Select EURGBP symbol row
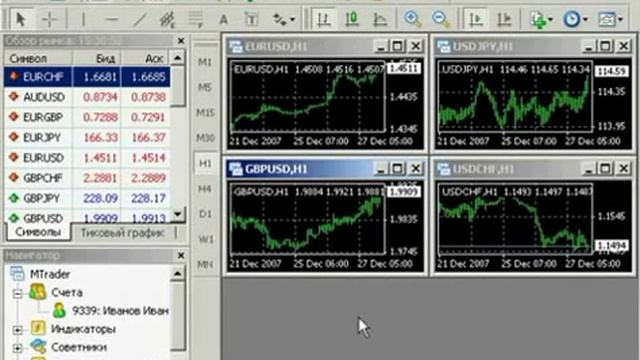 87,118
